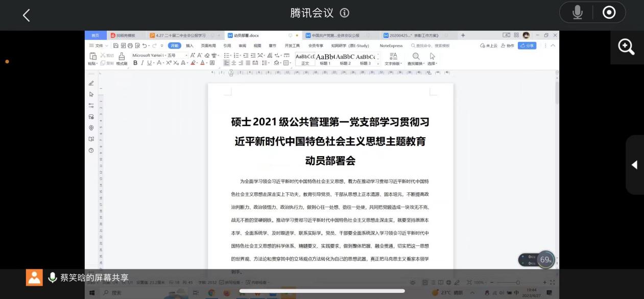Click the undo arrow in quick access toolbar
The height and width of the screenshot is (299, 644).
click(145, 45)
